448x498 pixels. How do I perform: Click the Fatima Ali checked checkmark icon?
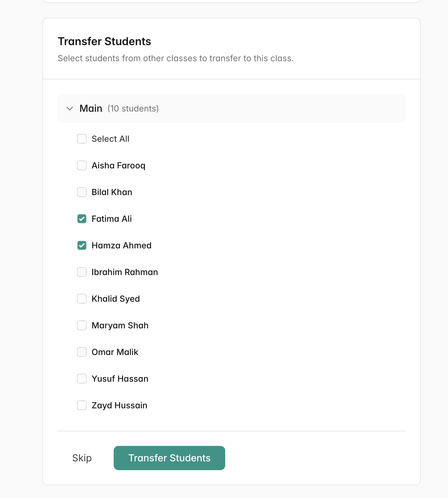click(x=82, y=219)
